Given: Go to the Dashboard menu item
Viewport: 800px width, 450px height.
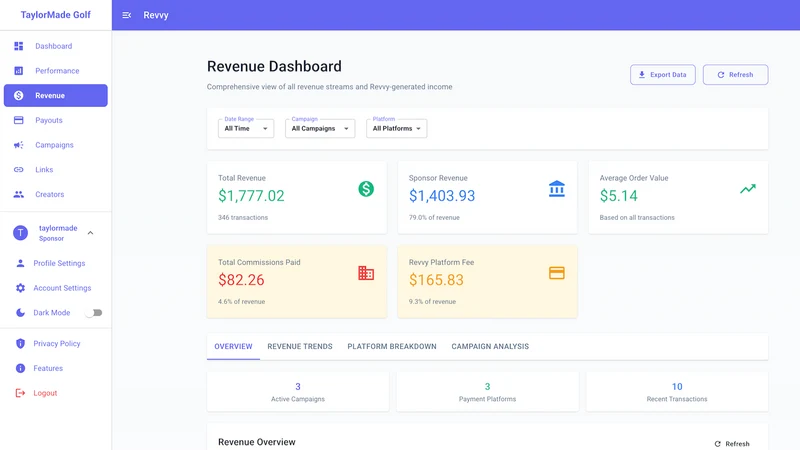Looking at the screenshot, I should point(56,46).
